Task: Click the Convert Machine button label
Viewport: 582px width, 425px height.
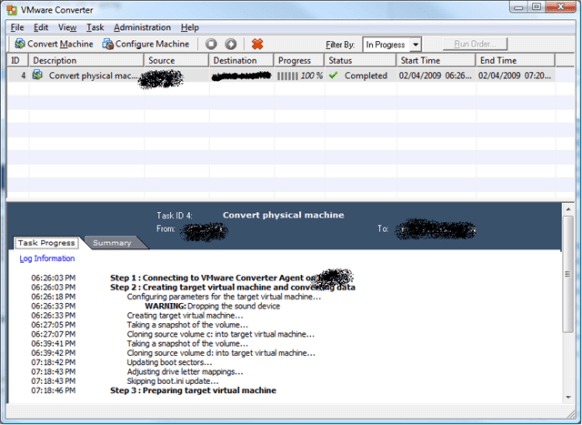Action: [x=60, y=44]
